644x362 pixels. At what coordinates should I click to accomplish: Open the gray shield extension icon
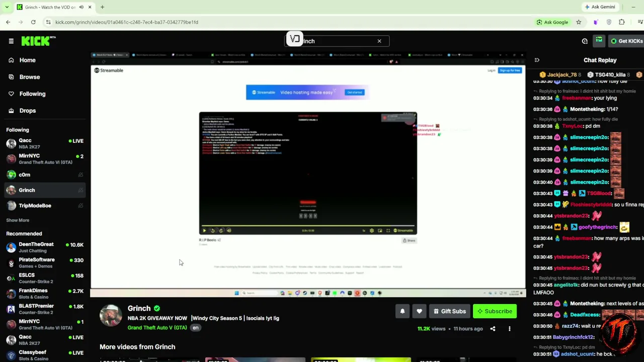pyautogui.click(x=609, y=22)
